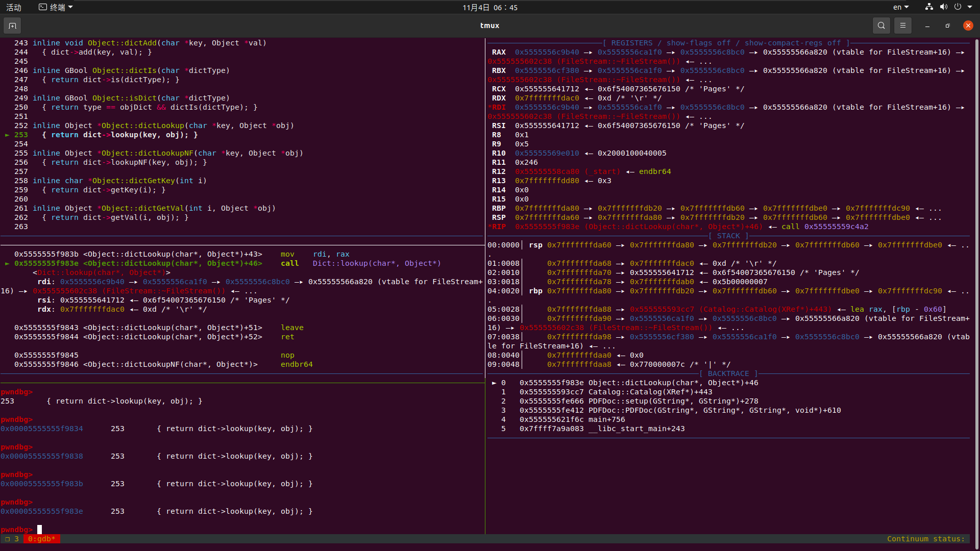Click the address 0x00005555555f983e in gdb output

pyautogui.click(x=42, y=511)
